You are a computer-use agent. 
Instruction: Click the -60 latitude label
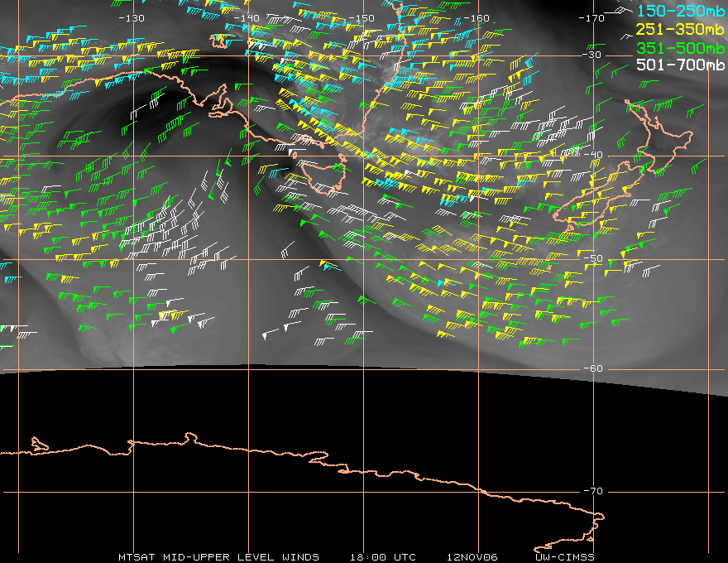[593, 368]
